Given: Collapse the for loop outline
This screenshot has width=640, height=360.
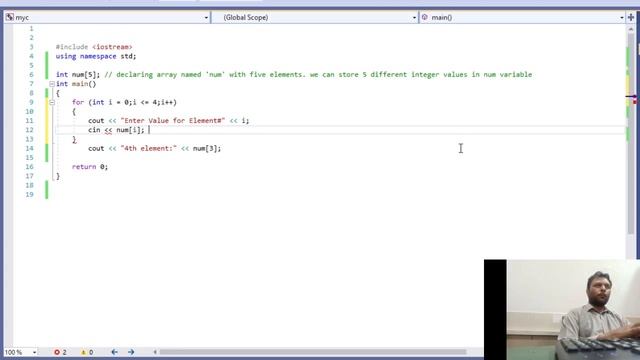Looking at the screenshot, I should coord(52,102).
